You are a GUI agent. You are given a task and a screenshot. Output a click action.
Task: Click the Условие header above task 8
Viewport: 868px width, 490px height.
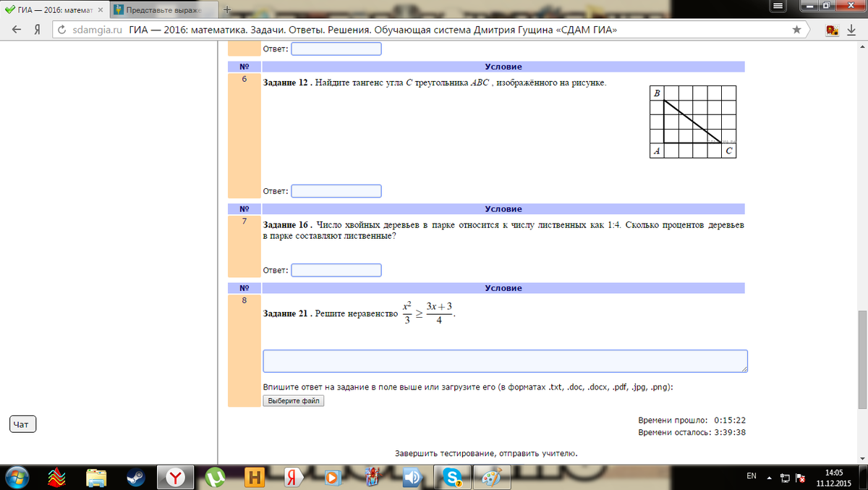(503, 288)
